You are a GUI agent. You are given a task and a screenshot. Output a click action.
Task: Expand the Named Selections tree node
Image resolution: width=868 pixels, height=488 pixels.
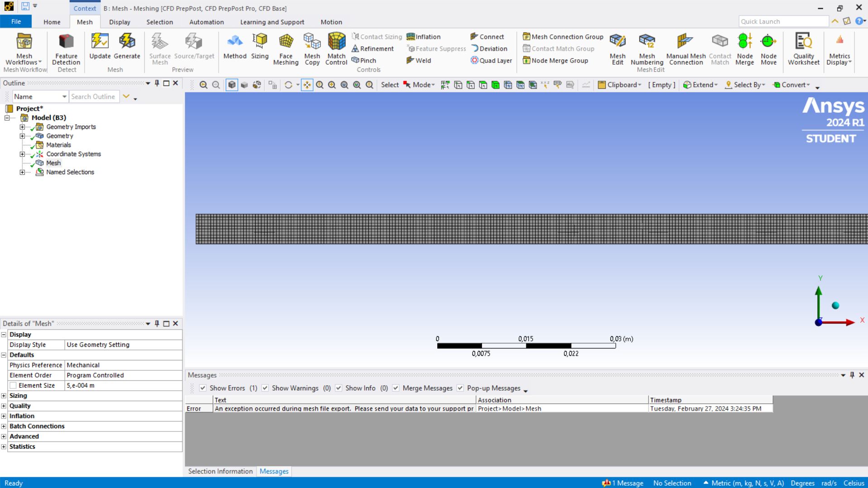coord(22,172)
